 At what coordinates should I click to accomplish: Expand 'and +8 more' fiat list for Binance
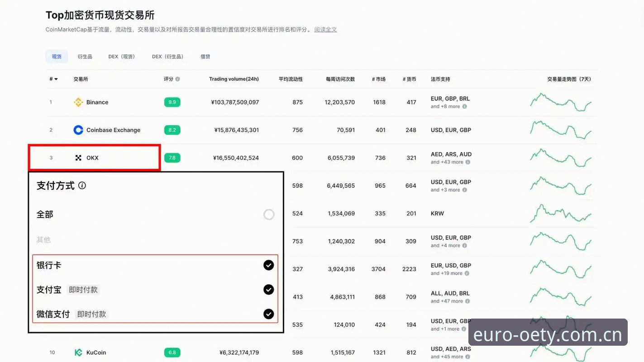point(445,107)
